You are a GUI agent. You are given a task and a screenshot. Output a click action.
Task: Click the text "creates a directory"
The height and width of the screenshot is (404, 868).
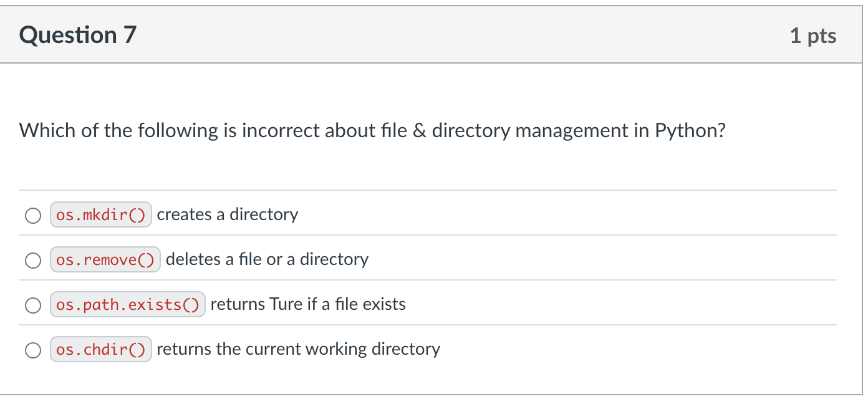click(x=228, y=214)
